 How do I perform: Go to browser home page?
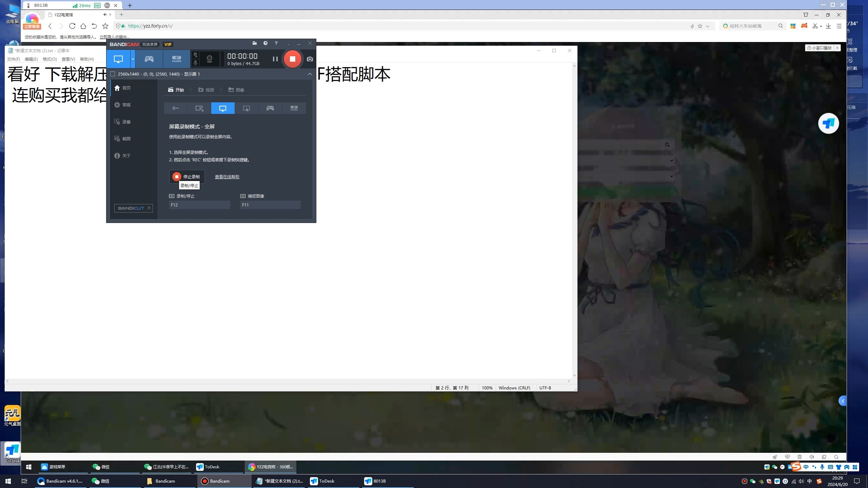click(x=83, y=26)
